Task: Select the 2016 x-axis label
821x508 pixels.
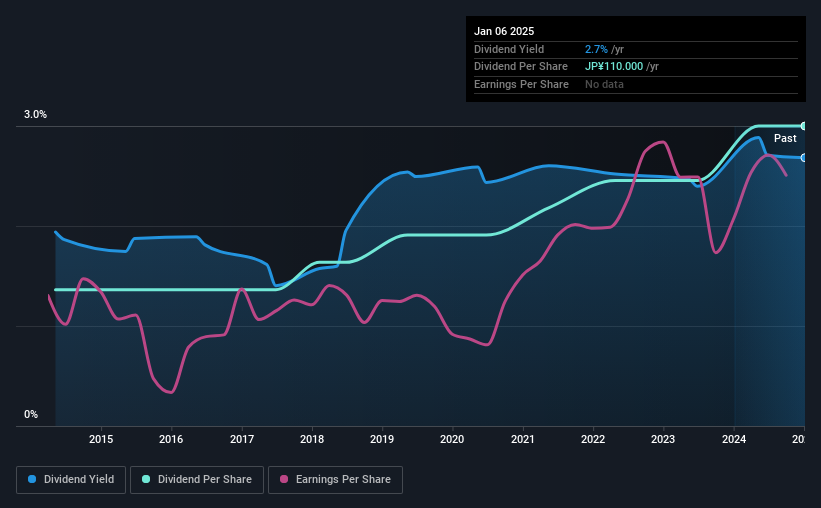Action: [x=171, y=439]
